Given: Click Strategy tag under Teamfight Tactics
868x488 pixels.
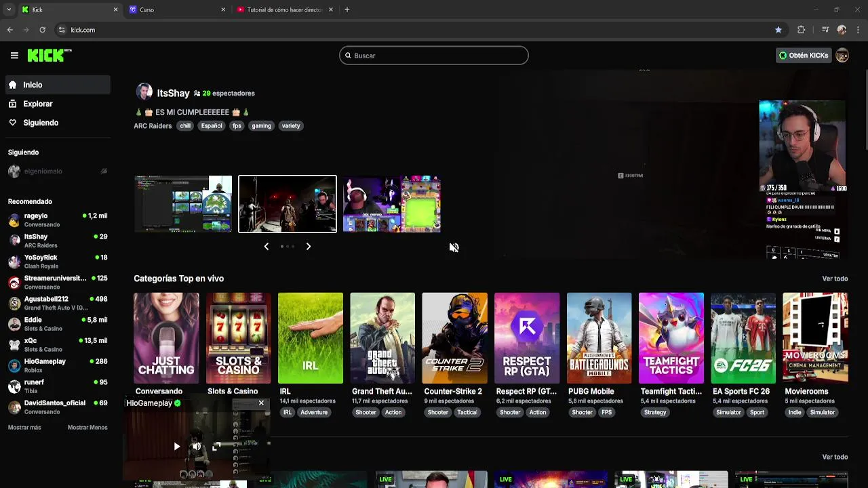Looking at the screenshot, I should (655, 412).
